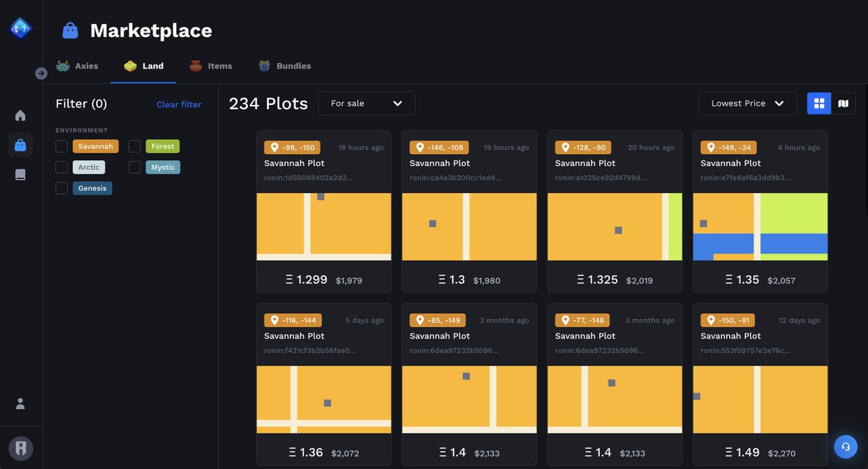Click the 1.325 ETH price text
This screenshot has width=868, height=469.
pyautogui.click(x=597, y=279)
